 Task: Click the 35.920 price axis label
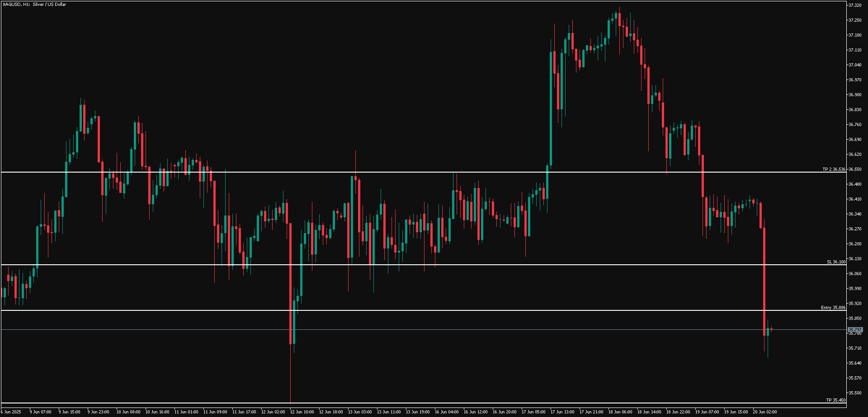coord(855,304)
